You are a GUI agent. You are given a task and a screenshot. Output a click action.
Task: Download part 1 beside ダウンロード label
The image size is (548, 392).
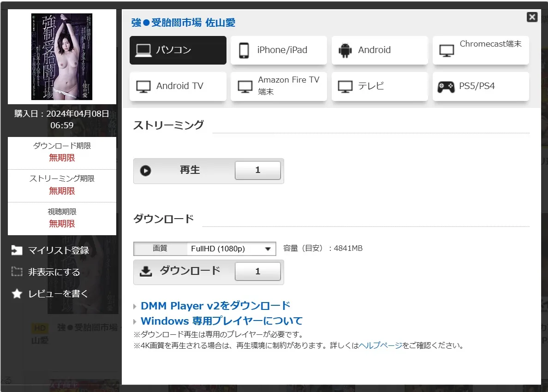[x=258, y=272]
